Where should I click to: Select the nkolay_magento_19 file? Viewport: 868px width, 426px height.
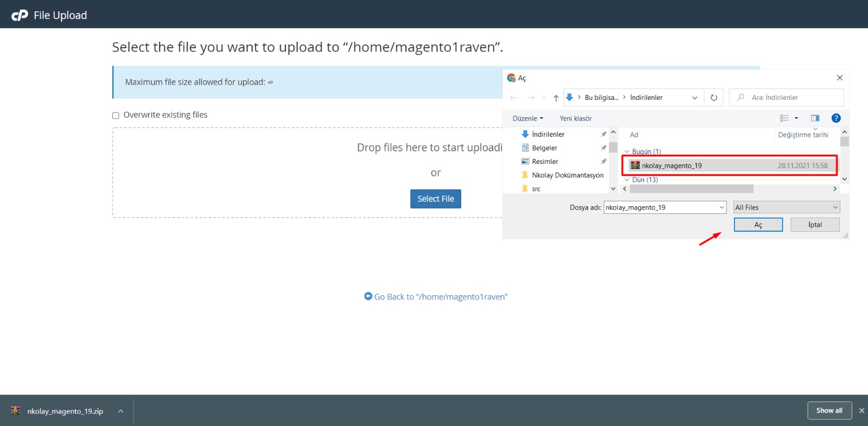pyautogui.click(x=672, y=166)
